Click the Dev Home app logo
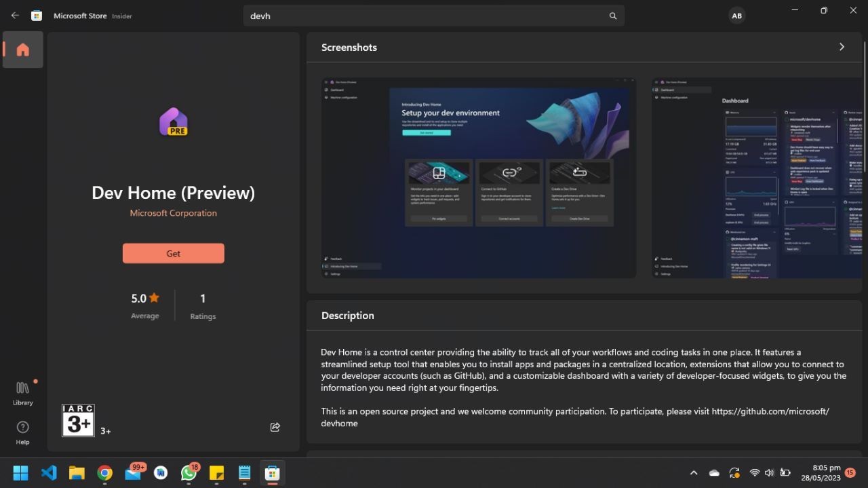 [x=174, y=122]
